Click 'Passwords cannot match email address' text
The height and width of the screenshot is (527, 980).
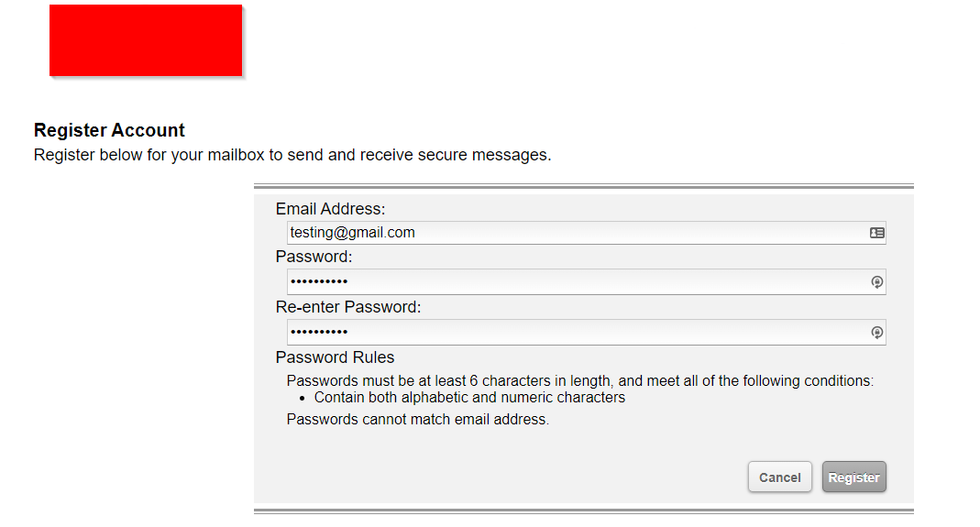point(417,420)
